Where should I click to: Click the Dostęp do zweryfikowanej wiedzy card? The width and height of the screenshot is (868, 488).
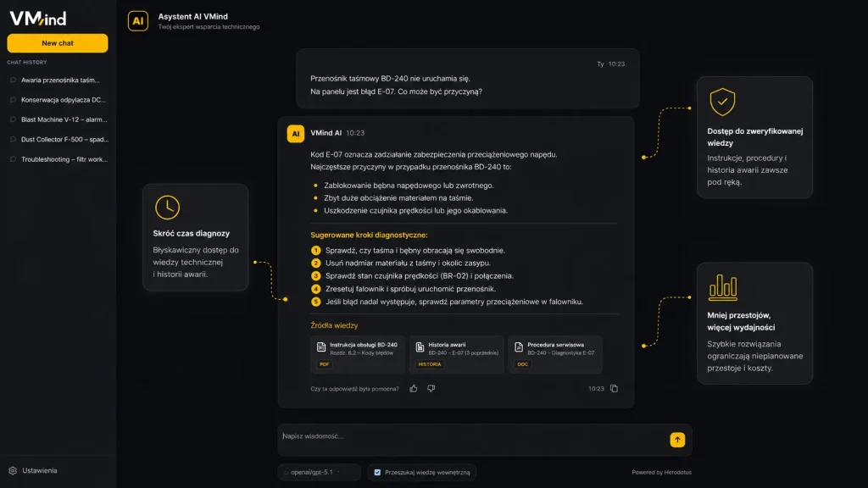[x=755, y=137]
